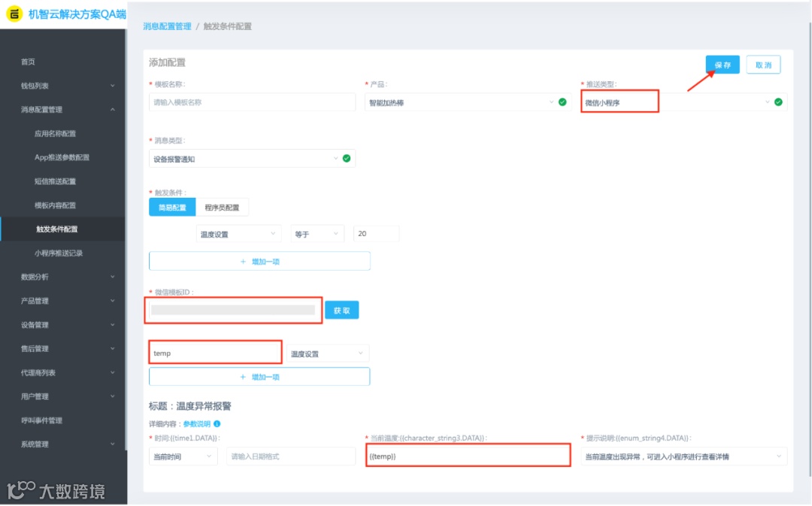Open the 提示说明 dropdown

(x=683, y=457)
